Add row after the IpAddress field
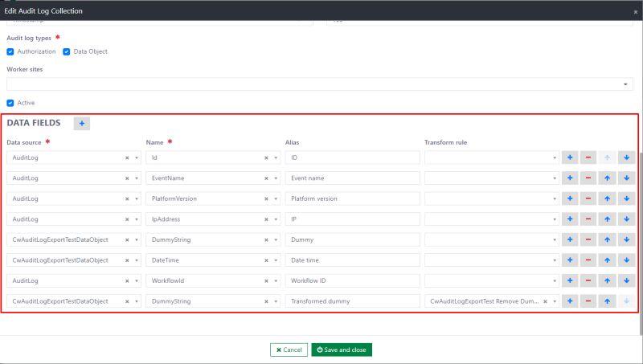This screenshot has height=364, width=643. [x=570, y=219]
